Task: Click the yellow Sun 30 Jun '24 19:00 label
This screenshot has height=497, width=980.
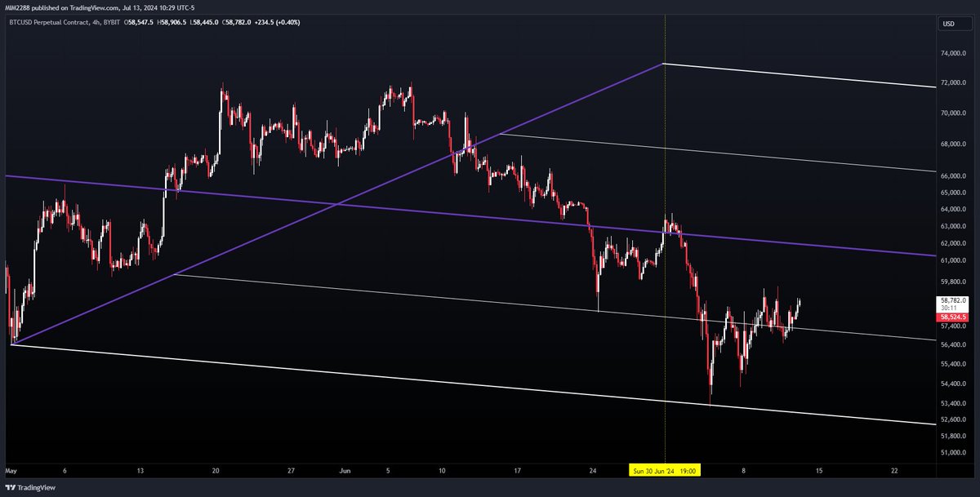Action: (x=666, y=471)
